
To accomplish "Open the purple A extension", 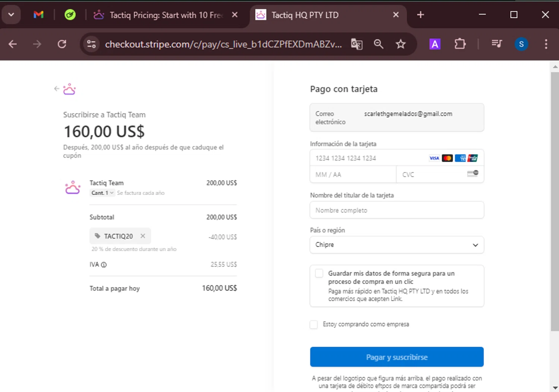I will pos(435,44).
